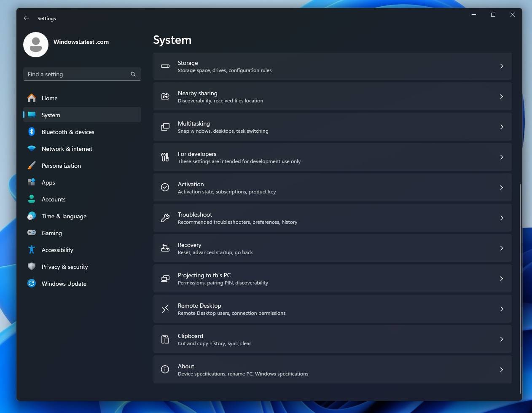Screen dimensions: 532x413
Task: Click the Privacy & security shield icon
Action: click(32, 267)
